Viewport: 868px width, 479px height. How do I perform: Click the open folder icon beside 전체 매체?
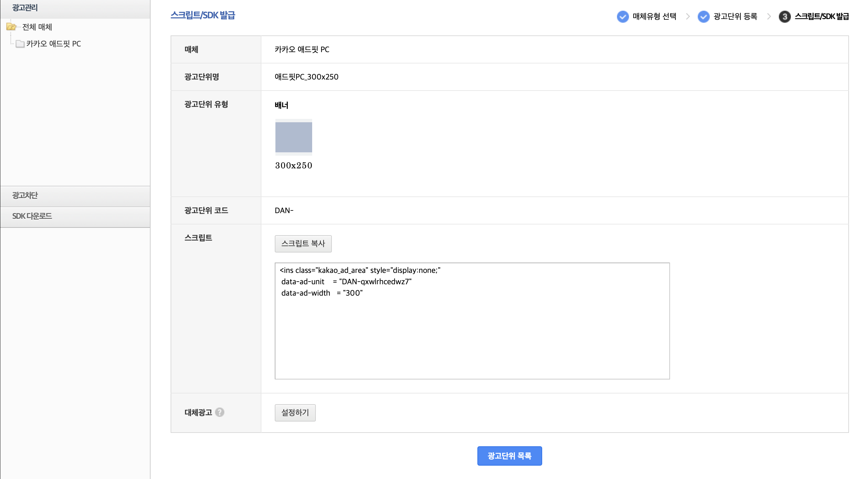point(11,27)
